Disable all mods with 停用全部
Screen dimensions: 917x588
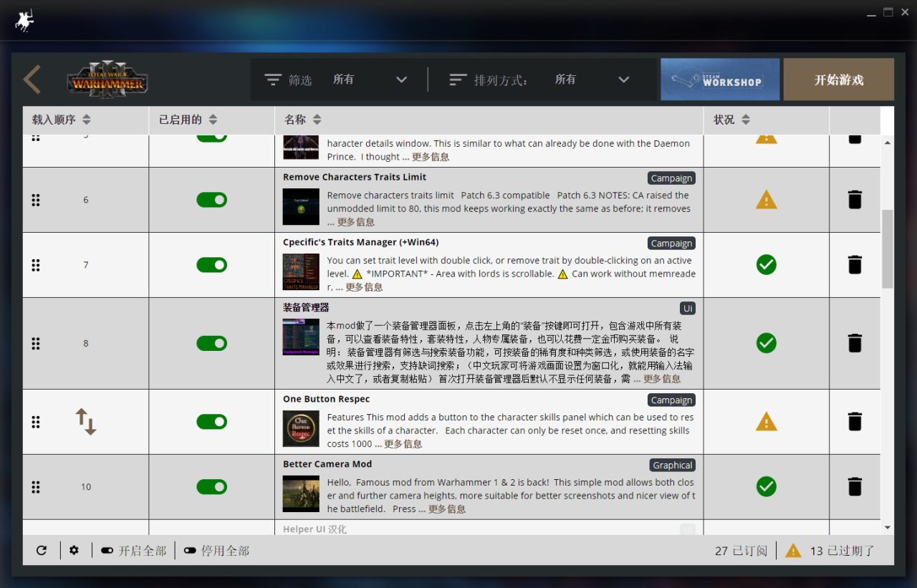pos(216,551)
